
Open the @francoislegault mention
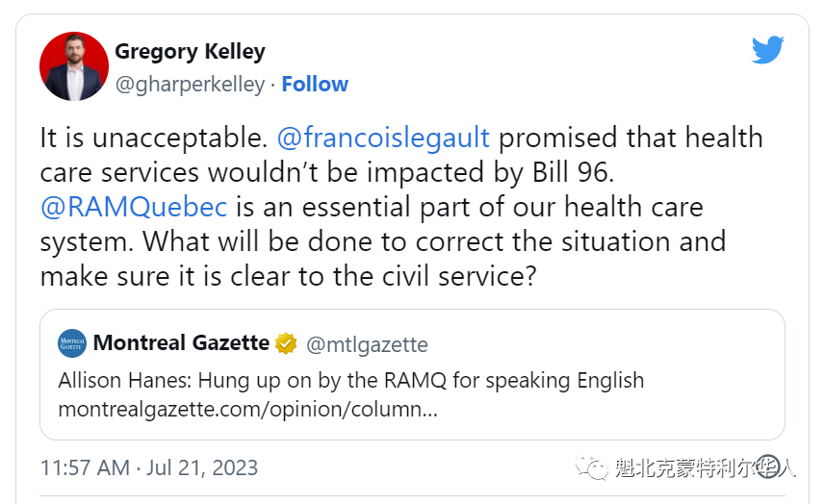383,138
